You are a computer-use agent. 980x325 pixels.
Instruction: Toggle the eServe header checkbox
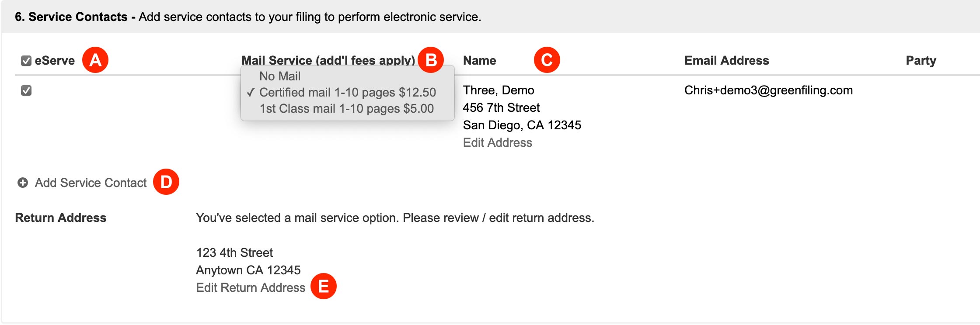click(x=26, y=61)
